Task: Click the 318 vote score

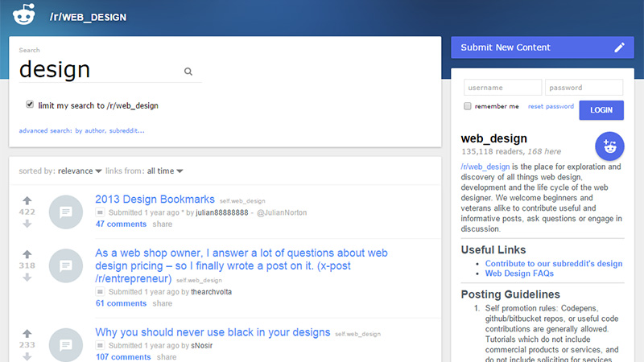Action: 27,265
